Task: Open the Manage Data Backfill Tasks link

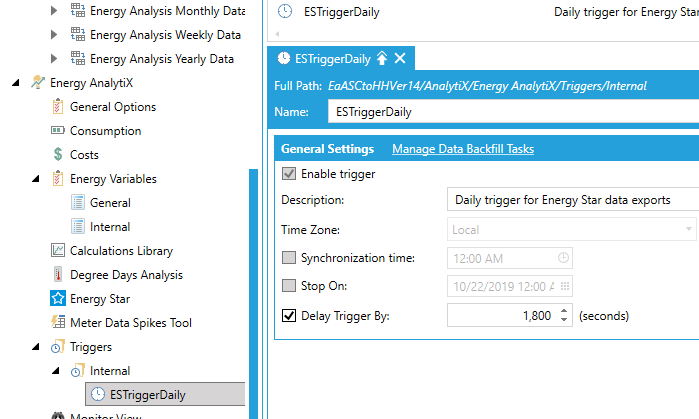Action: (x=462, y=149)
